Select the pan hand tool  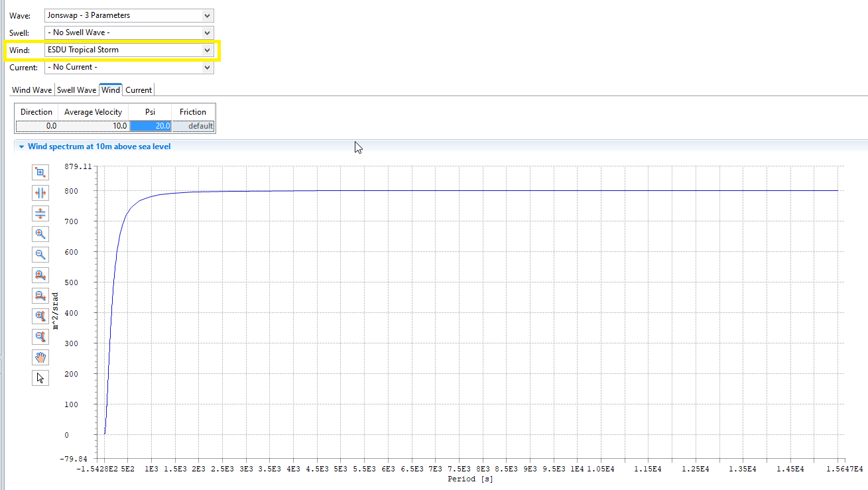coord(40,357)
